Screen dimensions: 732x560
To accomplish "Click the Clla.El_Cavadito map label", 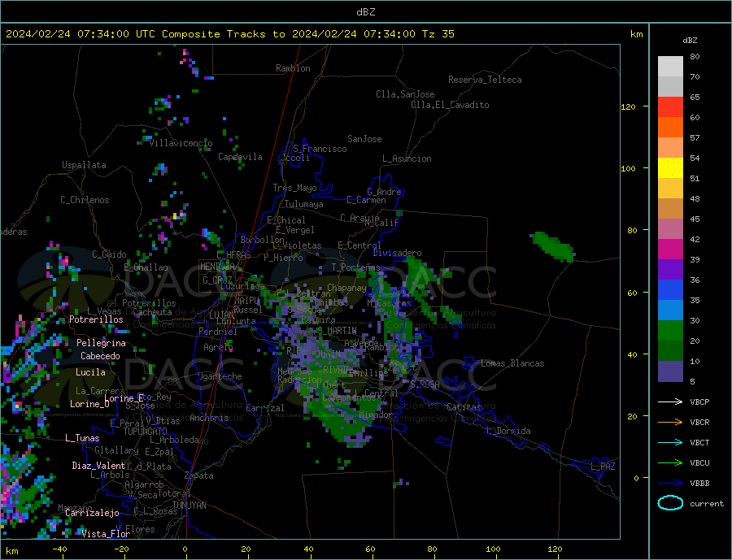I will (x=450, y=105).
